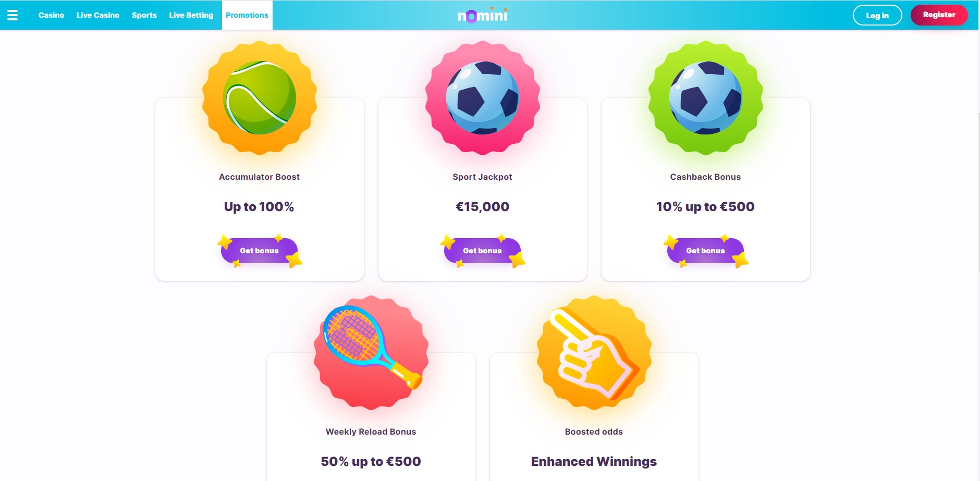The height and width of the screenshot is (481, 980).
Task: Click the Nomini logo
Action: 483,15
